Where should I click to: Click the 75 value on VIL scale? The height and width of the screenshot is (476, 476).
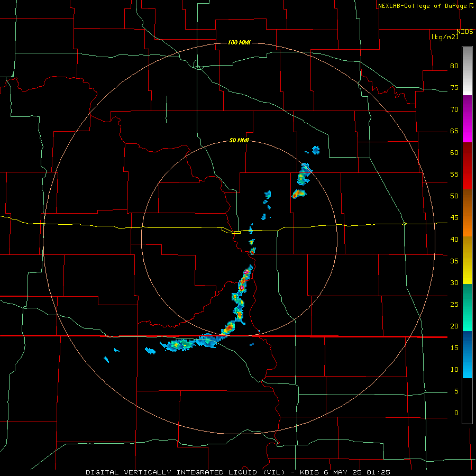click(x=454, y=87)
